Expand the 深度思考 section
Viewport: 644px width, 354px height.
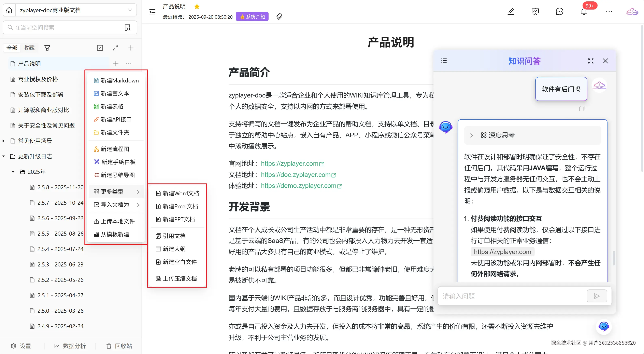pyautogui.click(x=471, y=135)
